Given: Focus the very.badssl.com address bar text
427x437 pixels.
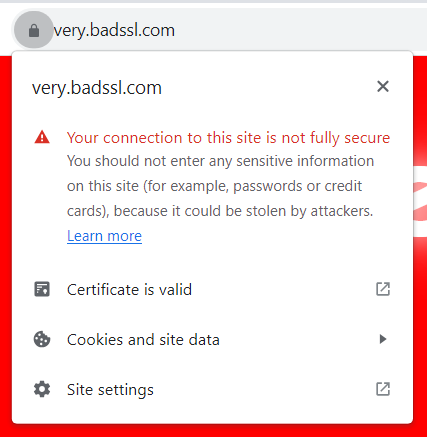Looking at the screenshot, I should (x=114, y=31).
